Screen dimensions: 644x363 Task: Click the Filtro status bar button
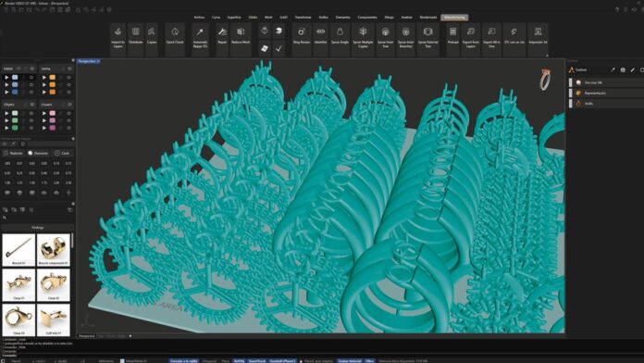tap(369, 361)
